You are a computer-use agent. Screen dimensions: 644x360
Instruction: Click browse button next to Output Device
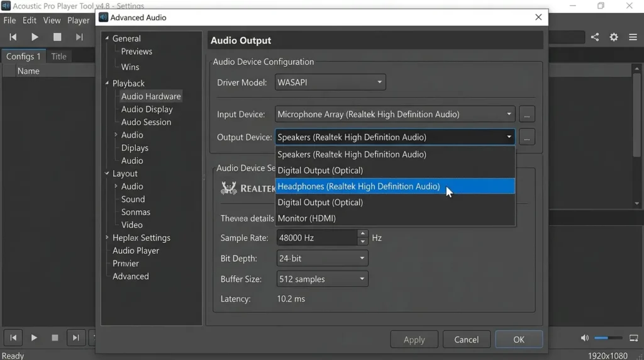pos(527,137)
